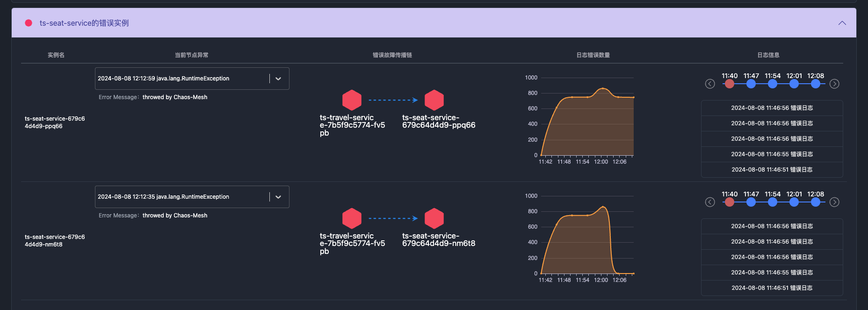
Task: Select 11:54 timeline point in first row
Action: click(x=773, y=84)
